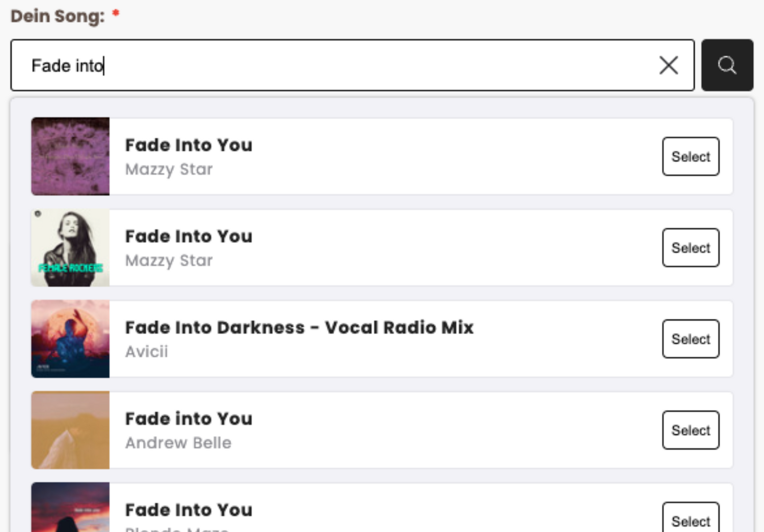Click the Fade Into You title beside Female Rockers cover

click(x=188, y=236)
